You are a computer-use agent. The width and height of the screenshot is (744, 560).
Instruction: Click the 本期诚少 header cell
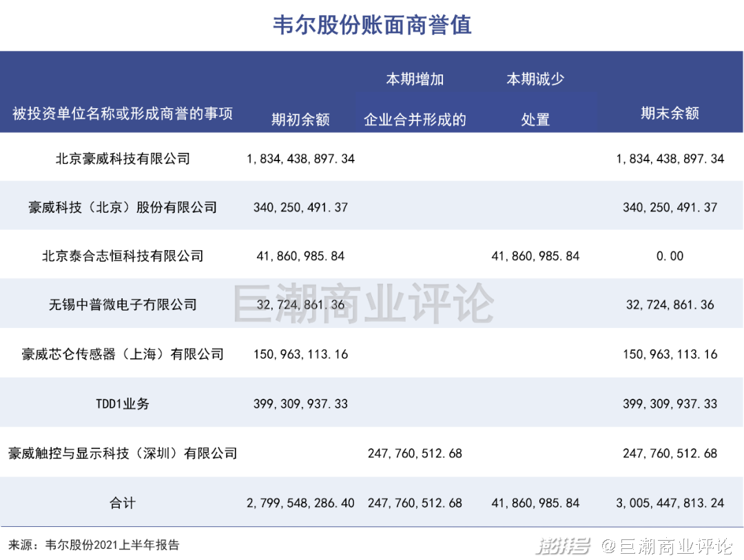pos(535,79)
